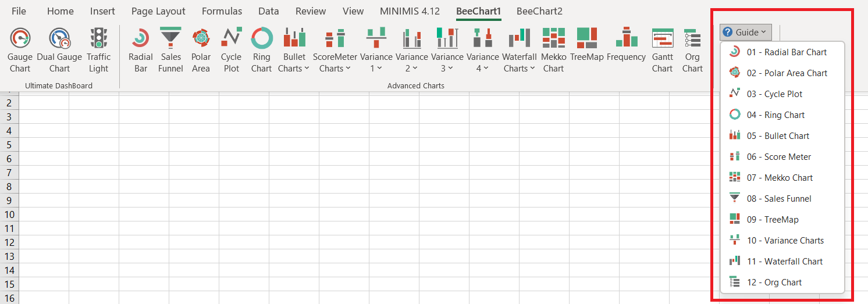Select the Radial Bar chart tool
The height and width of the screenshot is (304, 868).
pos(140,50)
